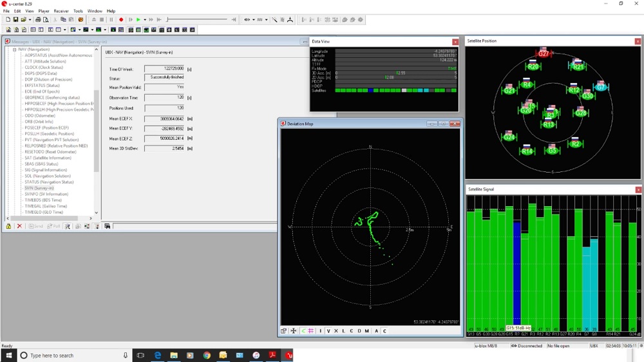Click the Copy icon in toolbar
Screen dimensions: 644x362
(63, 20)
